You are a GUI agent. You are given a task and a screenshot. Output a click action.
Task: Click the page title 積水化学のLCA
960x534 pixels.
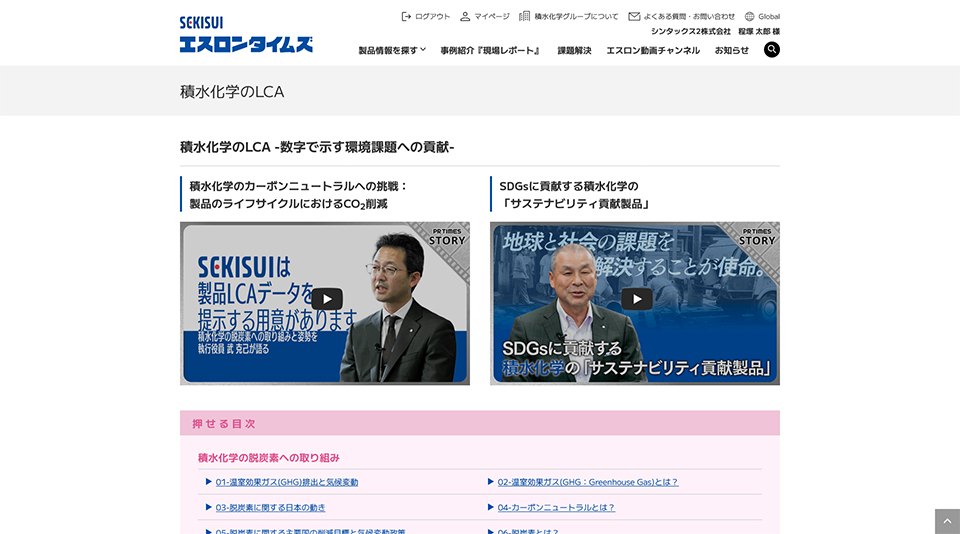point(232,92)
